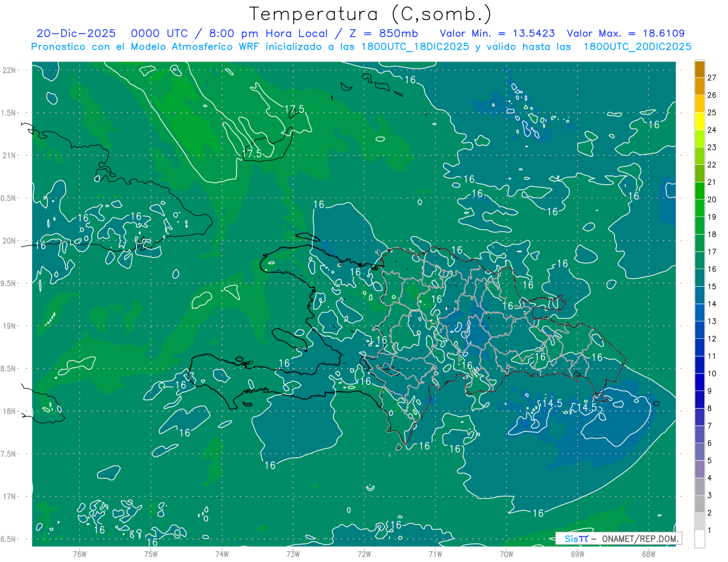Click the '22N' latitude axis label
Image resolution: width=728 pixels, height=562 pixels.
click(x=8, y=70)
